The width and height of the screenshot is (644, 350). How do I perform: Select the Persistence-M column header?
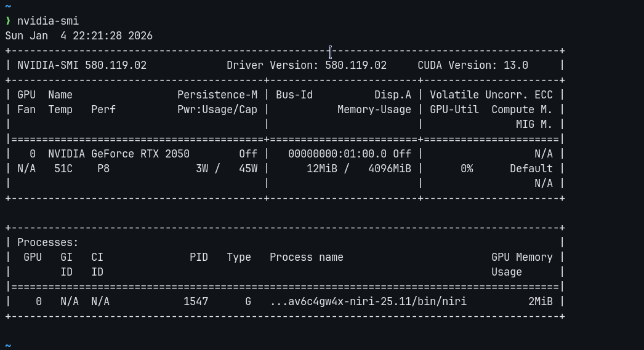pyautogui.click(x=217, y=95)
